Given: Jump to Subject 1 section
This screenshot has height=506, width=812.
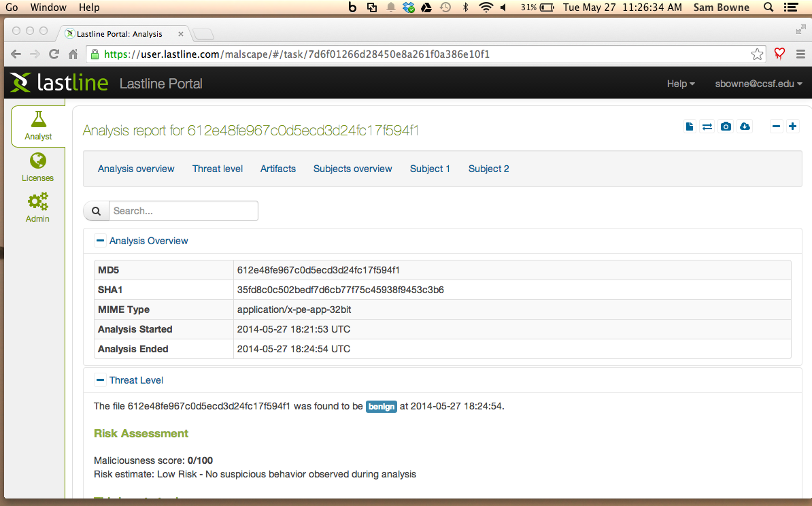Looking at the screenshot, I should pos(430,169).
